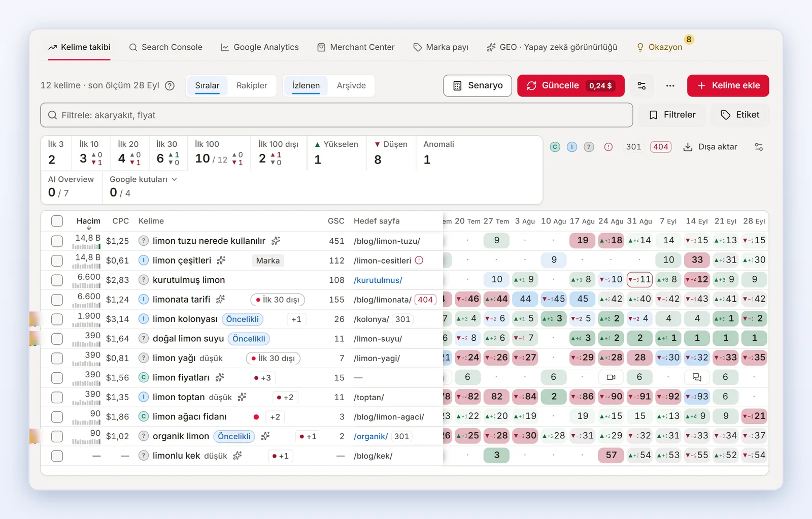The image size is (812, 519).
Task: Click the help icon next to son ölçüm
Action: click(170, 86)
